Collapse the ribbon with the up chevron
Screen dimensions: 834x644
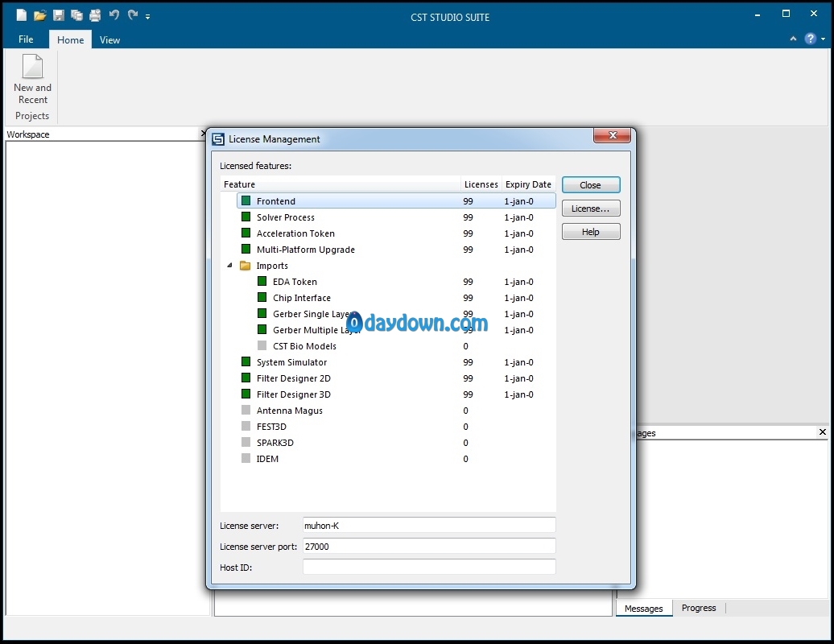pos(793,39)
